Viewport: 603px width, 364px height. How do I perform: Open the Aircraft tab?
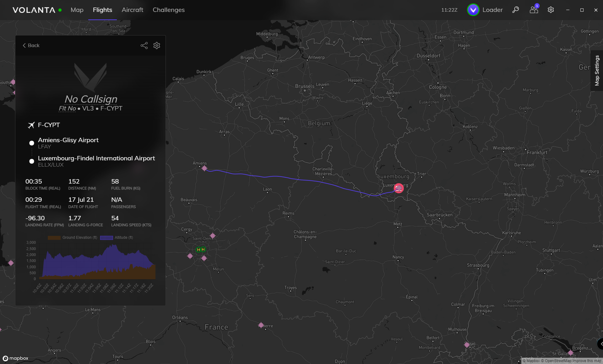132,10
